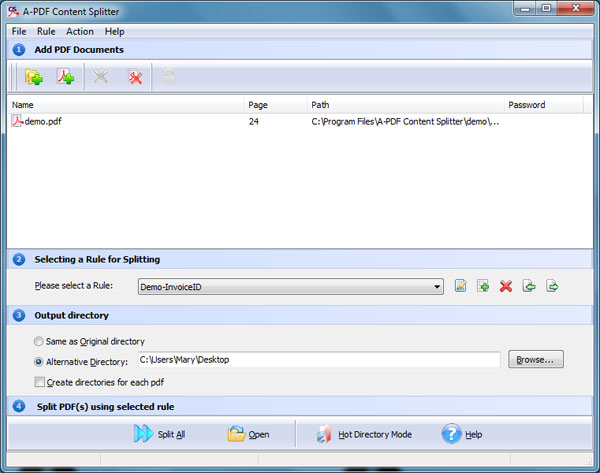600x473 pixels.
Task: Click the bottom Help button
Action: click(x=462, y=434)
